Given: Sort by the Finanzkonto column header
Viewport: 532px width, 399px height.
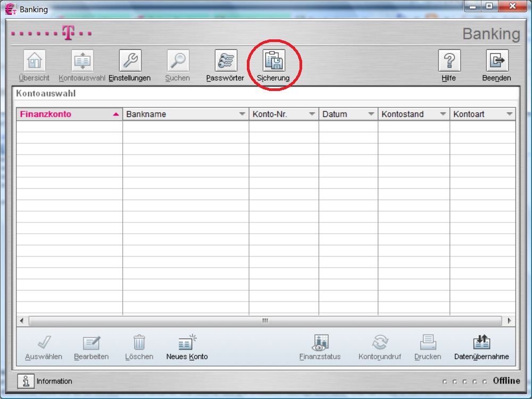Looking at the screenshot, I should [x=70, y=114].
